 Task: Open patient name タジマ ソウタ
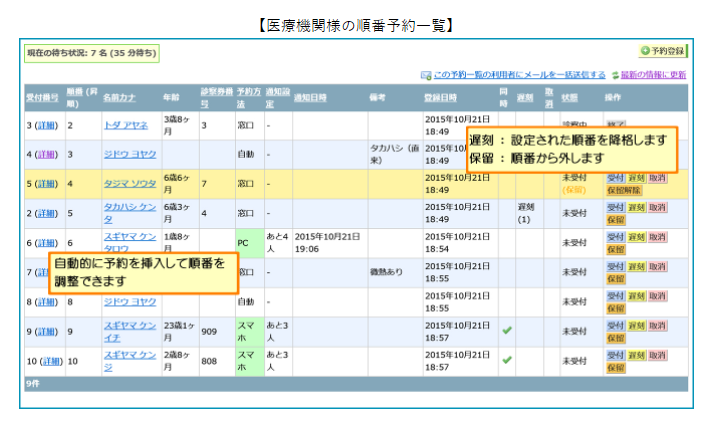point(130,184)
